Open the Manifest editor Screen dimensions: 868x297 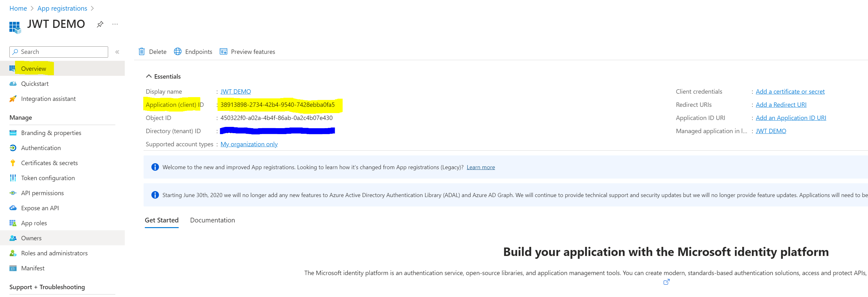[x=32, y=268]
